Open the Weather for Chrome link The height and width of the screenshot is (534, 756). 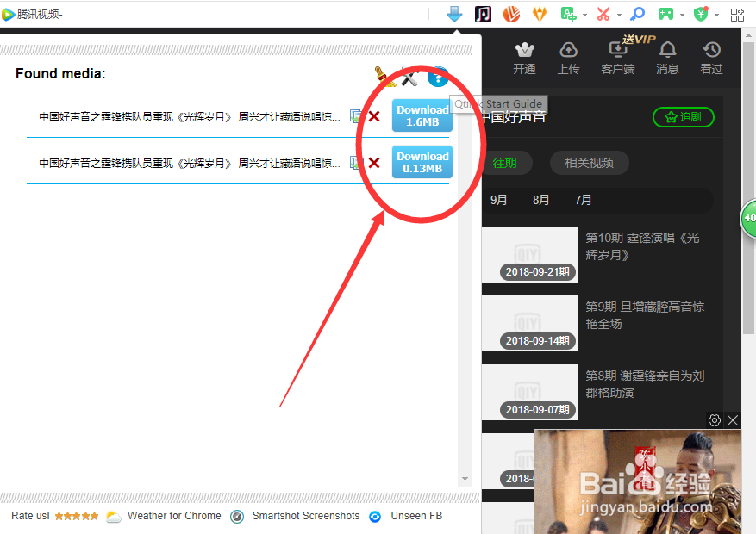tap(174, 516)
